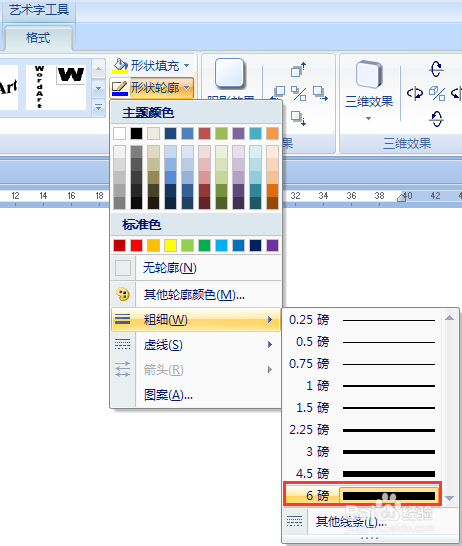The width and height of the screenshot is (462, 546).
Task: Pick the white theme color swatch
Action: pyautogui.click(x=119, y=133)
